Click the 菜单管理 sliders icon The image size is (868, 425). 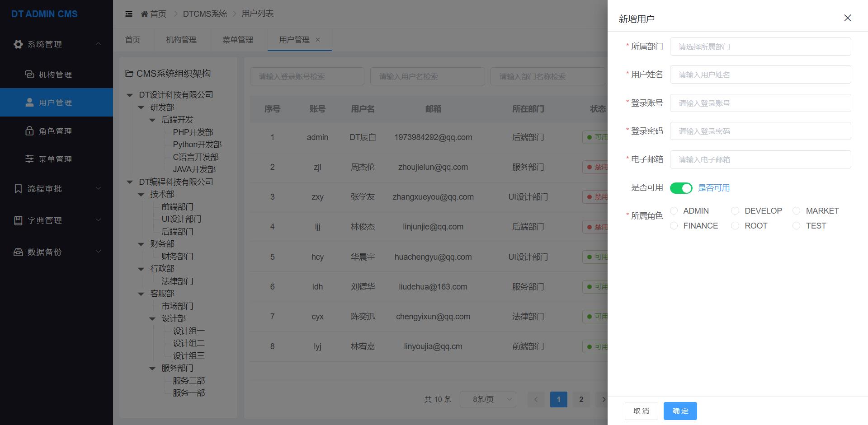point(29,159)
